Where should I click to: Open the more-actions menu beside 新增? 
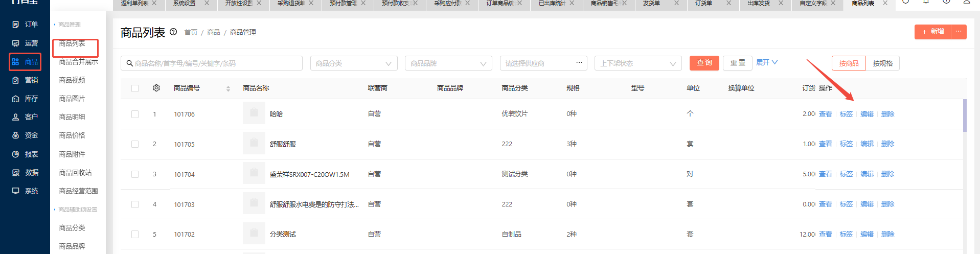959,32
